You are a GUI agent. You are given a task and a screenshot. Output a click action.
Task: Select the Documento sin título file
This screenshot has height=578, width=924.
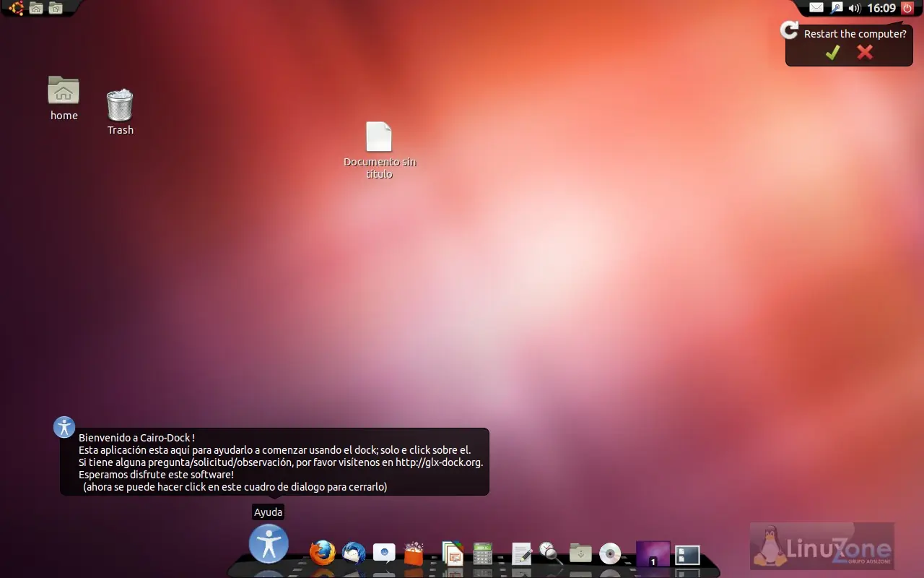[380, 150]
